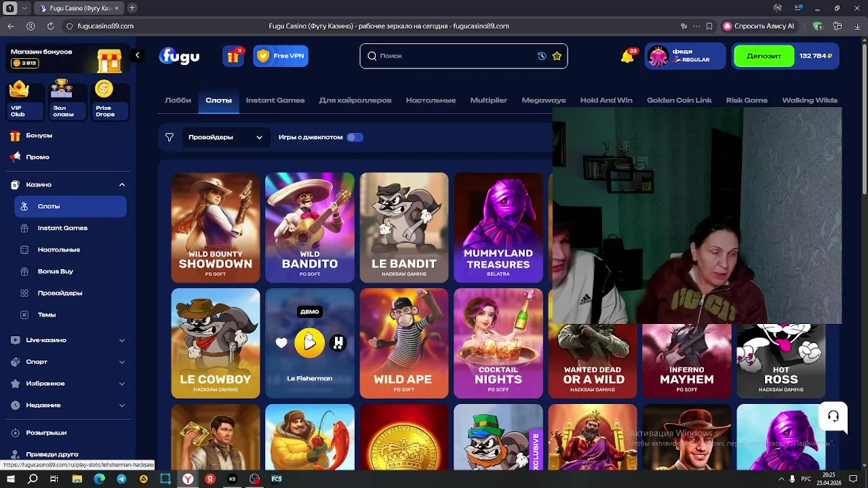Go back in browser toolbar

click(11, 26)
